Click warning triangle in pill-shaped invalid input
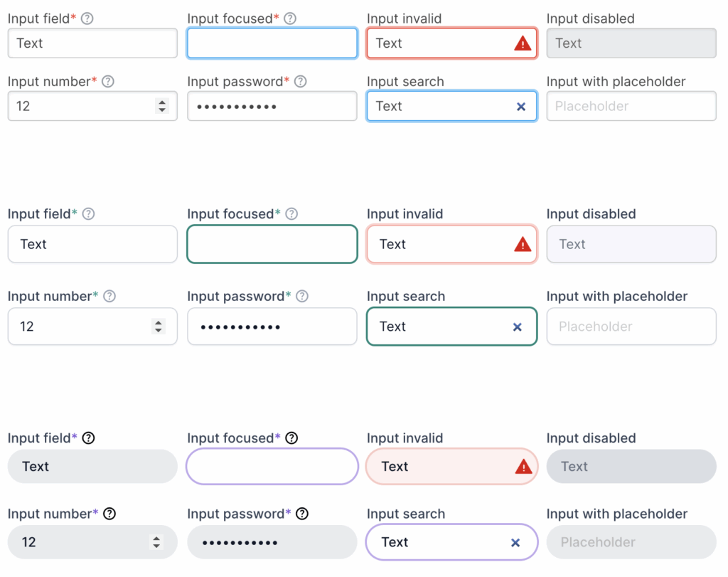728x577 pixels. coord(523,467)
